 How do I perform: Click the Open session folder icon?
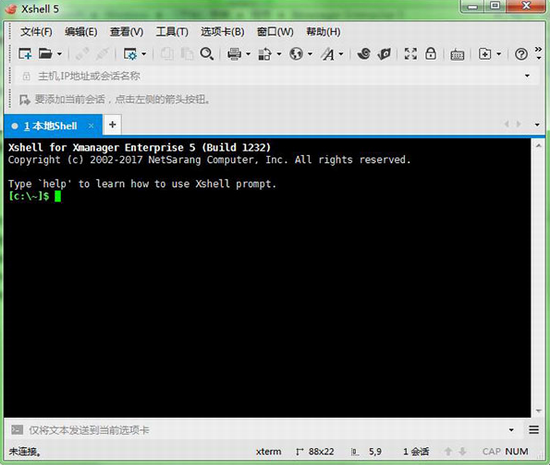45,54
